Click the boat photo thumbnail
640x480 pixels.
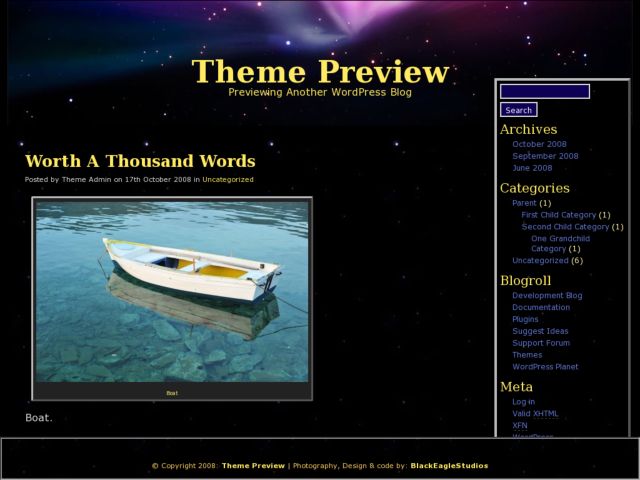[x=172, y=292]
